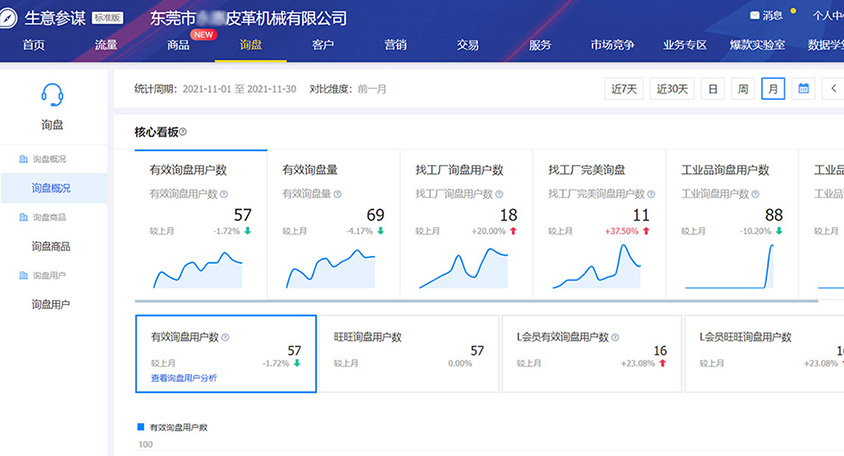
Task: Click the 询盘用户 section icon in sidebar
Action: 23,275
